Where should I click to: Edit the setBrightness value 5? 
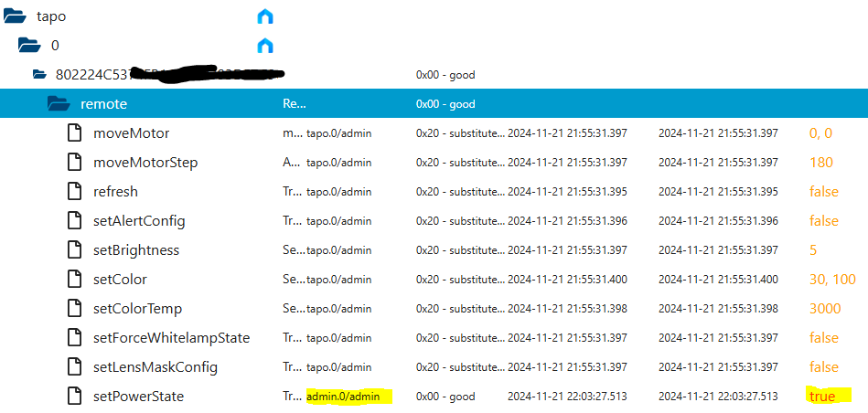tap(812, 250)
